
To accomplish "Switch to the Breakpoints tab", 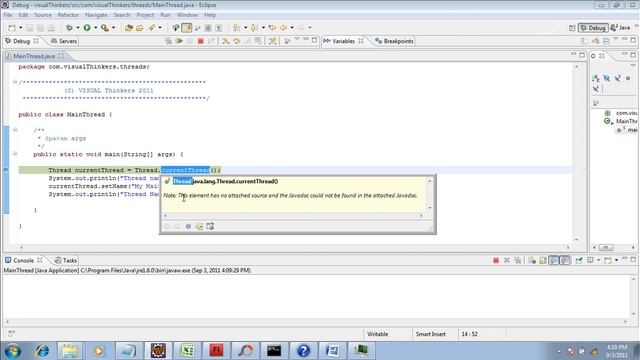I will pyautogui.click(x=394, y=41).
